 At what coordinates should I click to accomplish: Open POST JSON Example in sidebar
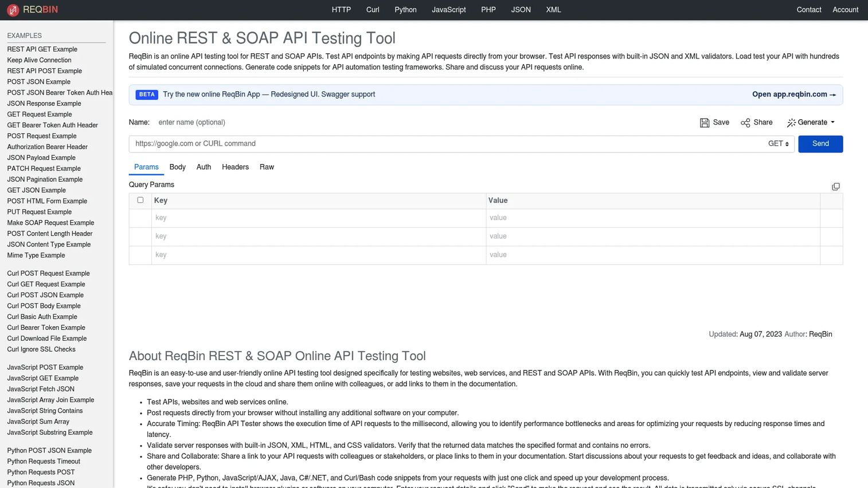pyautogui.click(x=39, y=82)
